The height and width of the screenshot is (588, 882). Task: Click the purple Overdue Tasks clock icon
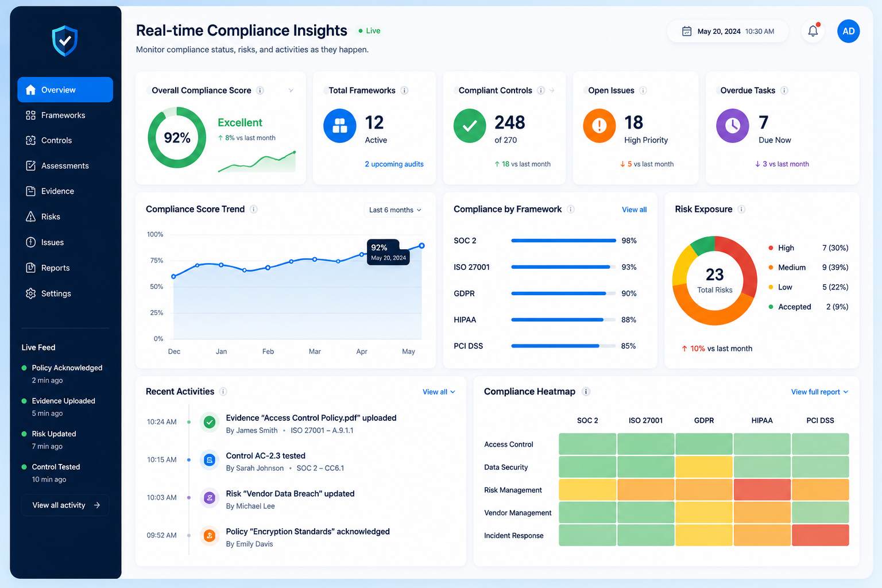732,125
